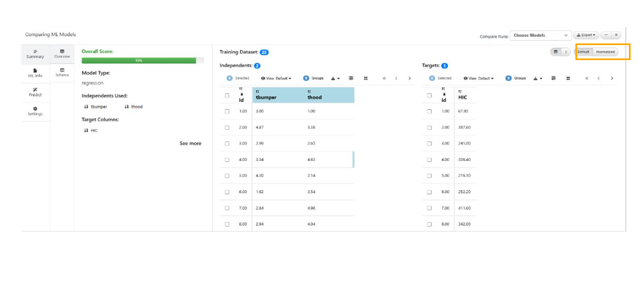Screen dimensions: 644x290
Task: Open the ML Info sidebar tab
Action: pos(35,73)
